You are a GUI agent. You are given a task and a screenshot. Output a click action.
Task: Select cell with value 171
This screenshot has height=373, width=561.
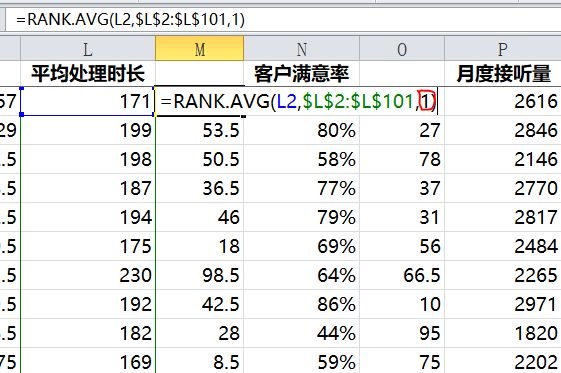[x=88, y=101]
